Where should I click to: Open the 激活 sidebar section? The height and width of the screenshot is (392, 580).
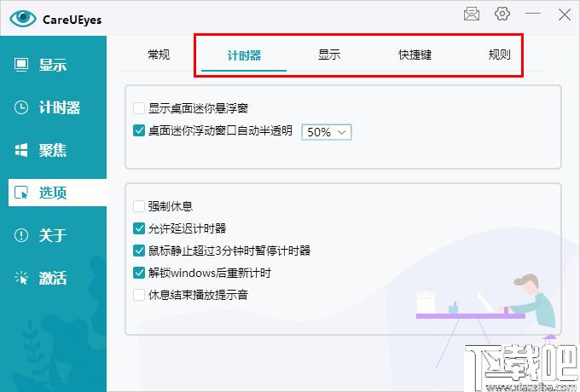click(x=53, y=278)
